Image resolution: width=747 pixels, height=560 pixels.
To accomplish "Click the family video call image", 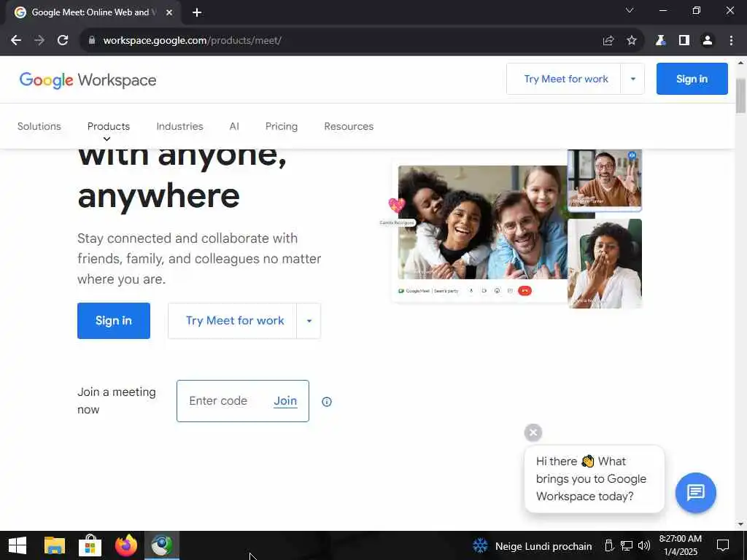I will (482, 222).
